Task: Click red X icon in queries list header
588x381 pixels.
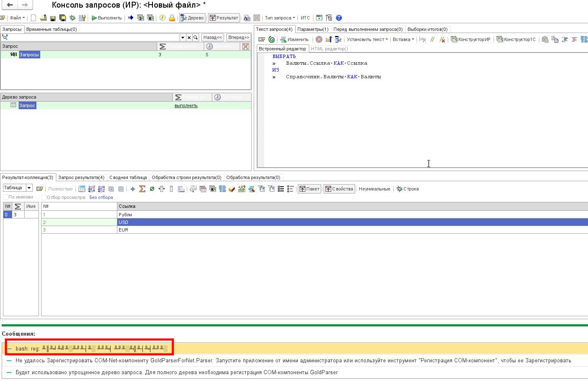Action: 246,46
